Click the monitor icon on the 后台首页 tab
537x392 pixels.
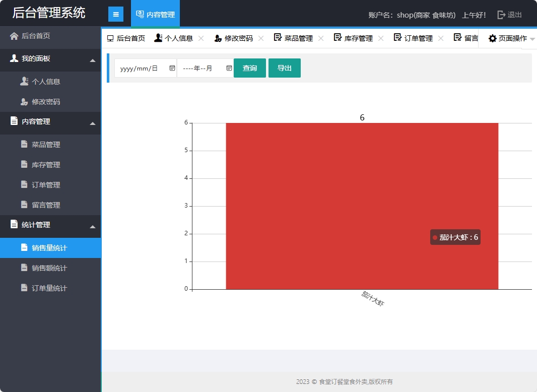pyautogui.click(x=110, y=38)
